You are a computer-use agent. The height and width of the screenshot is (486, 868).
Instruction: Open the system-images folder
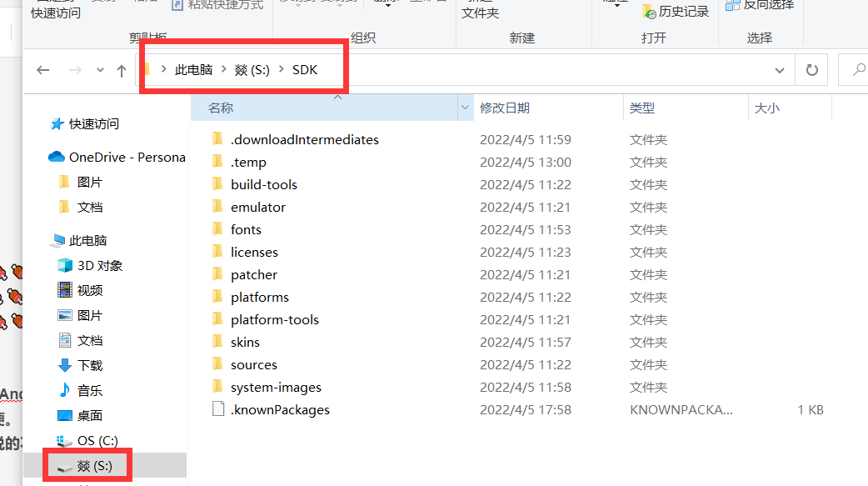pos(276,387)
